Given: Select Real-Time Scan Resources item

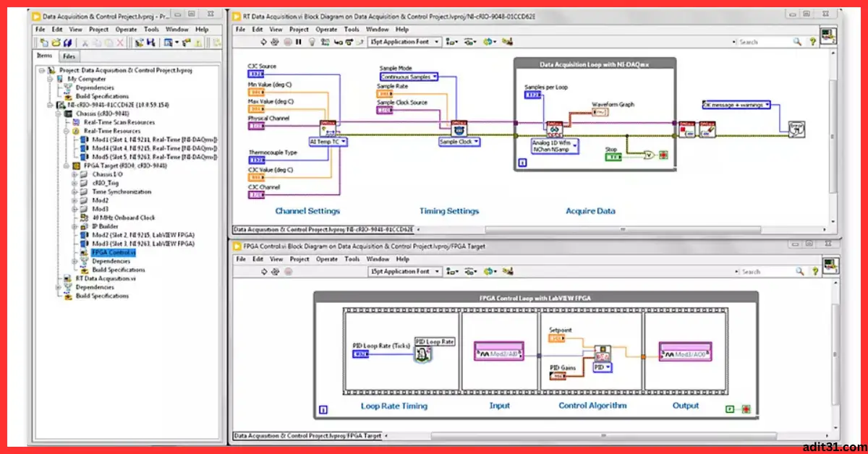Looking at the screenshot, I should (118, 122).
